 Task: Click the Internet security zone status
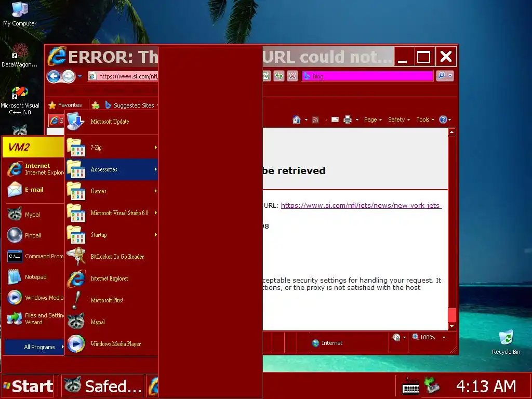(x=327, y=343)
